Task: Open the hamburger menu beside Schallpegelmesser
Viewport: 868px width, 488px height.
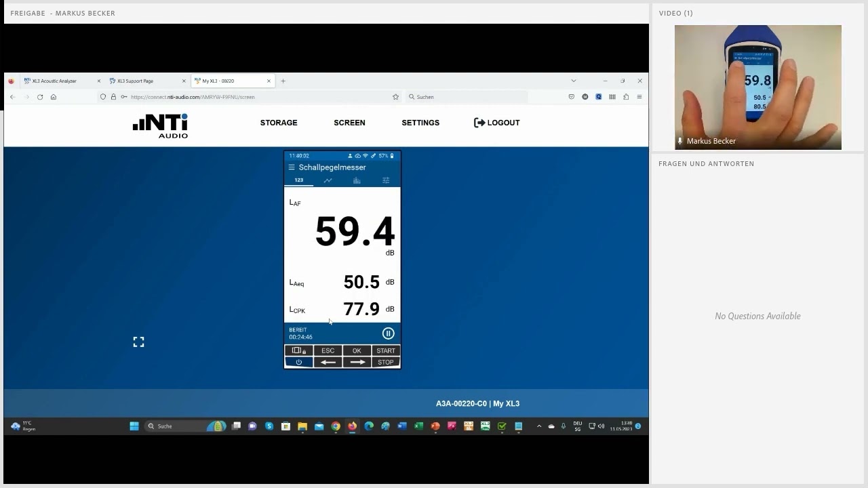Action: tap(292, 167)
